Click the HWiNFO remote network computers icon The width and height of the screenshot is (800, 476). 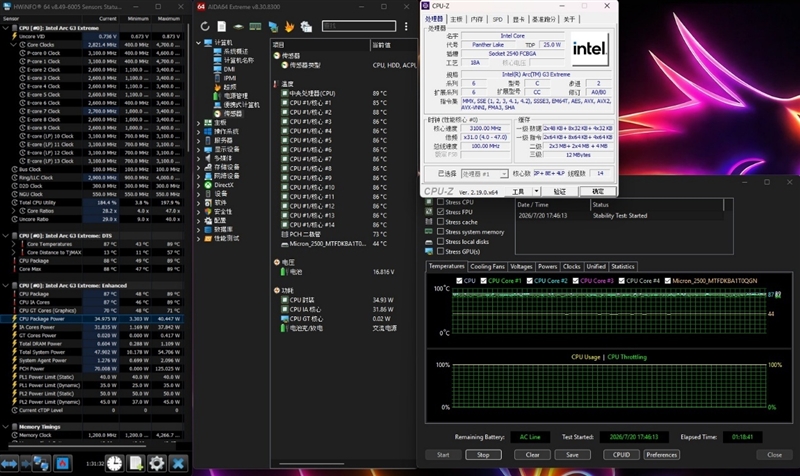41,463
